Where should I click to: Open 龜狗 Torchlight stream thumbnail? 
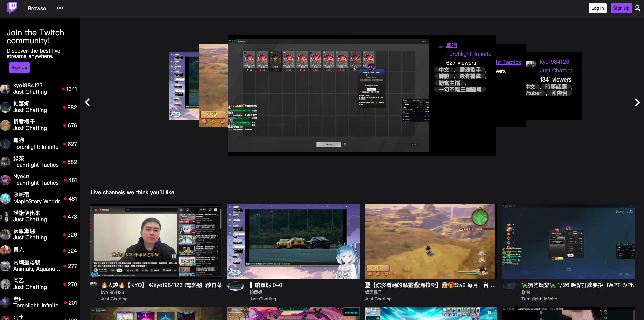tap(569, 242)
